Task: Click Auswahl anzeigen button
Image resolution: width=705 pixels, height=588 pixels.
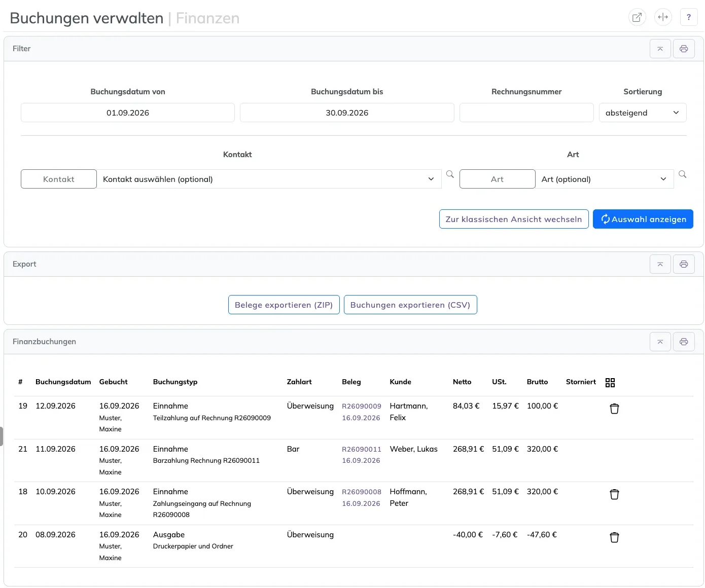Action: (643, 219)
